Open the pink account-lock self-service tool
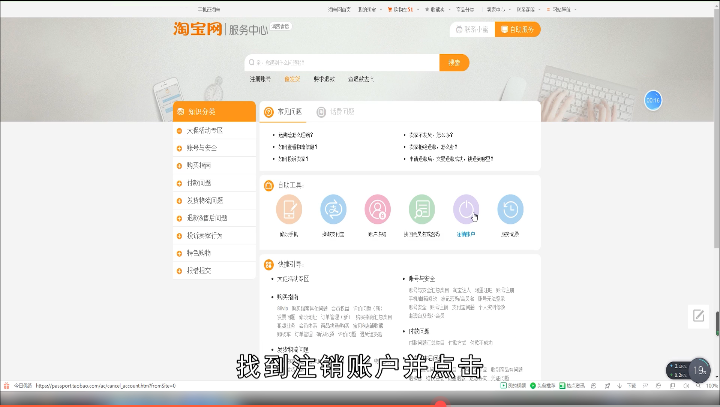The image size is (720, 407). click(377, 209)
